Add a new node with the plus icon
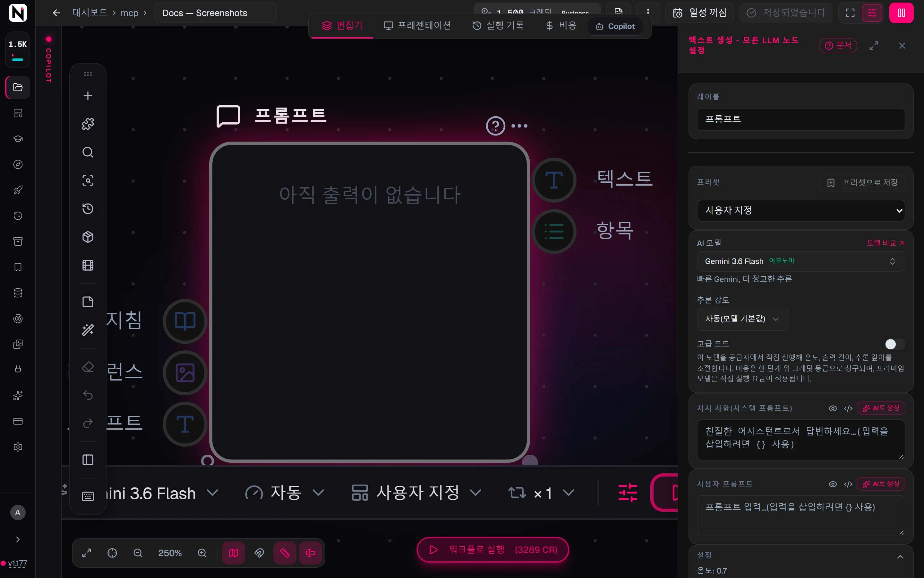This screenshot has height=578, width=924. tap(88, 96)
